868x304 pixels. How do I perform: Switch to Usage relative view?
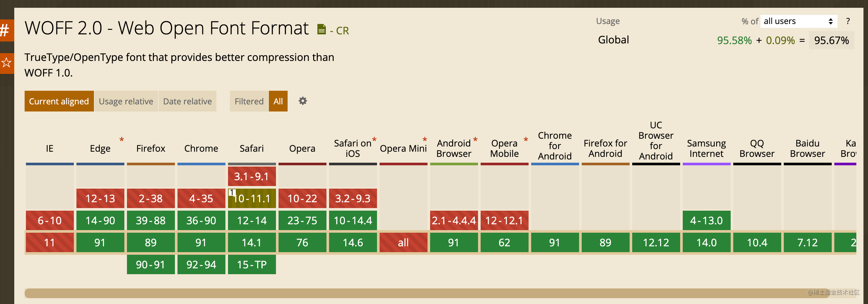tap(126, 101)
